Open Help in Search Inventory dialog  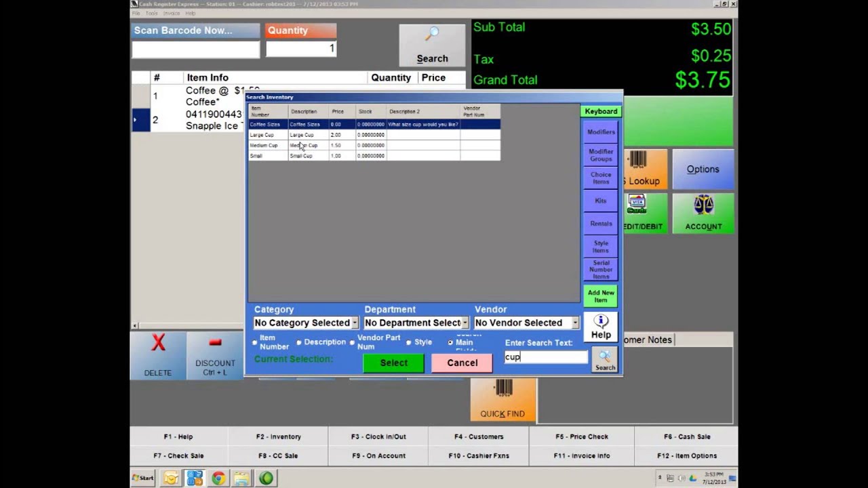(601, 327)
